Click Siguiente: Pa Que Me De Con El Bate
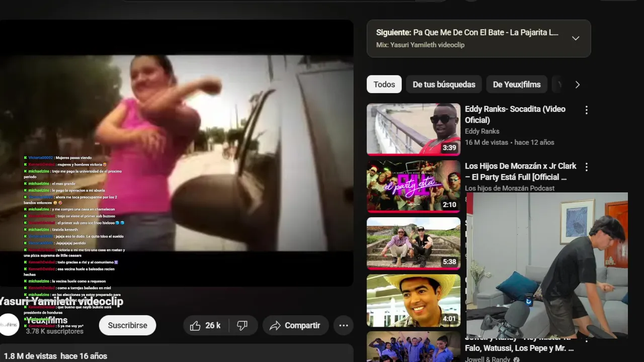644x362 pixels. (x=467, y=32)
